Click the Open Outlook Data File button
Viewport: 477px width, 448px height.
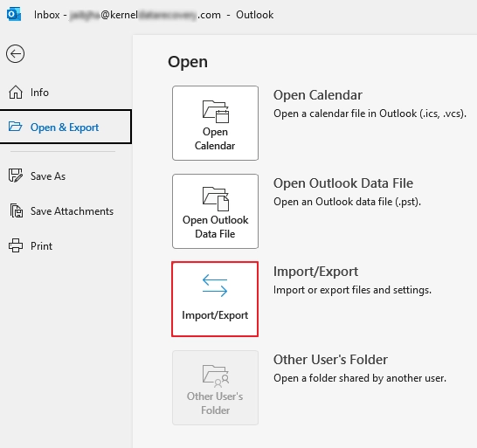click(x=215, y=211)
